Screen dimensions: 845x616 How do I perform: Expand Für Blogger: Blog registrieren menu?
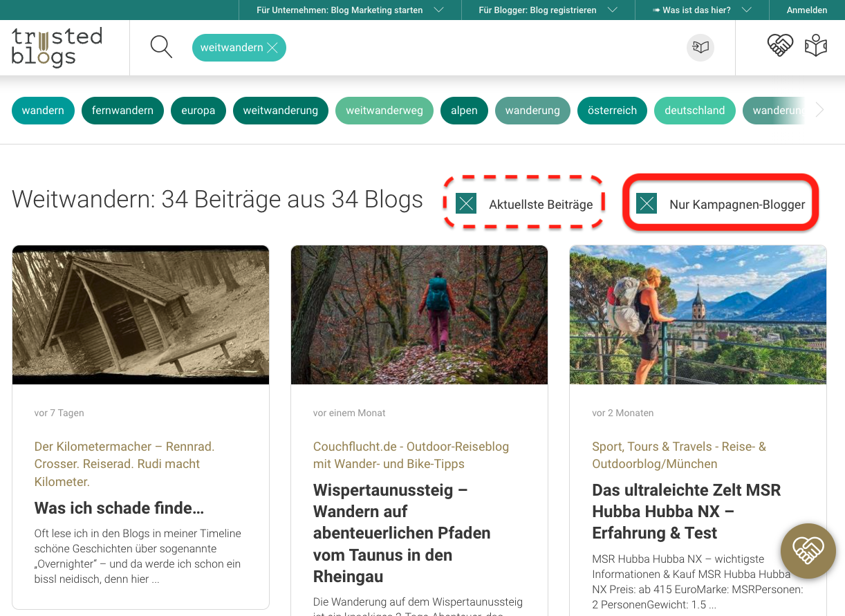click(x=548, y=10)
